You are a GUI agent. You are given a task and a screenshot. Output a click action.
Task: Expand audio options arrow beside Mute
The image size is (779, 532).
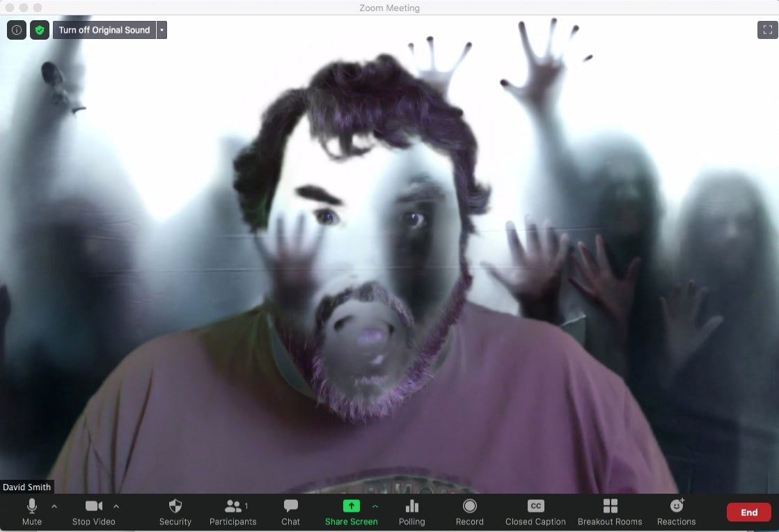(54, 506)
